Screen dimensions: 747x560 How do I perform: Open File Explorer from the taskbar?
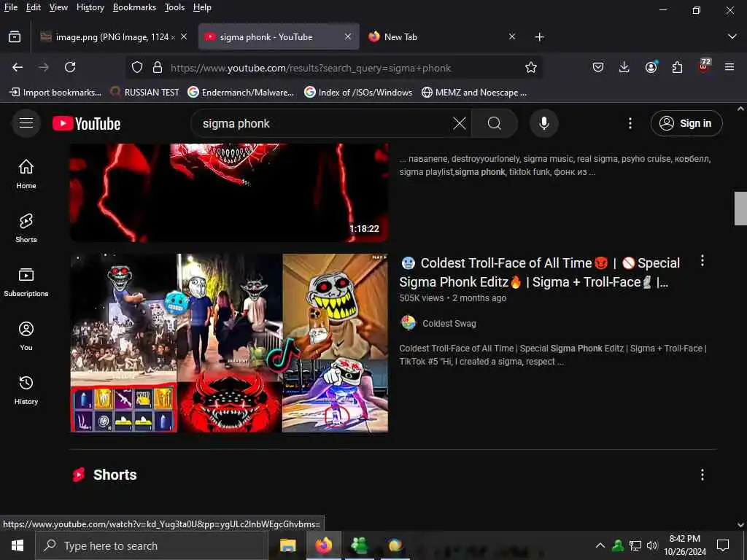(287, 545)
